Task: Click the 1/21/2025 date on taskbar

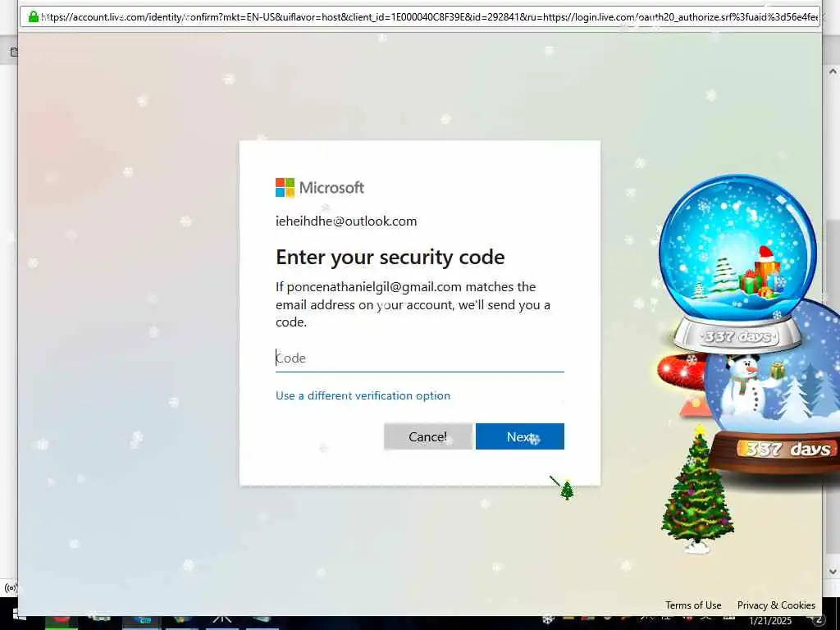Action: [x=769, y=622]
